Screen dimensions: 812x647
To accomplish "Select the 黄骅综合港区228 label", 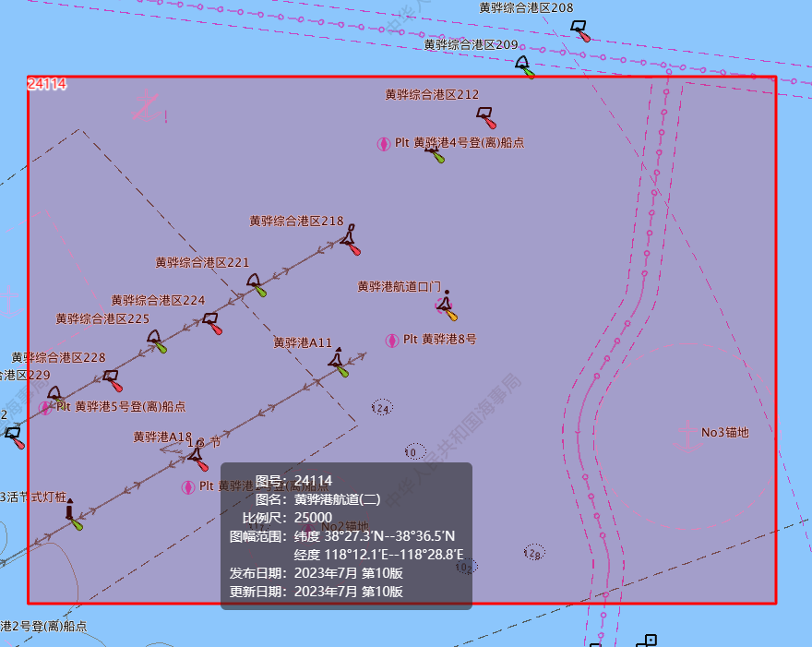I will pos(58,357).
